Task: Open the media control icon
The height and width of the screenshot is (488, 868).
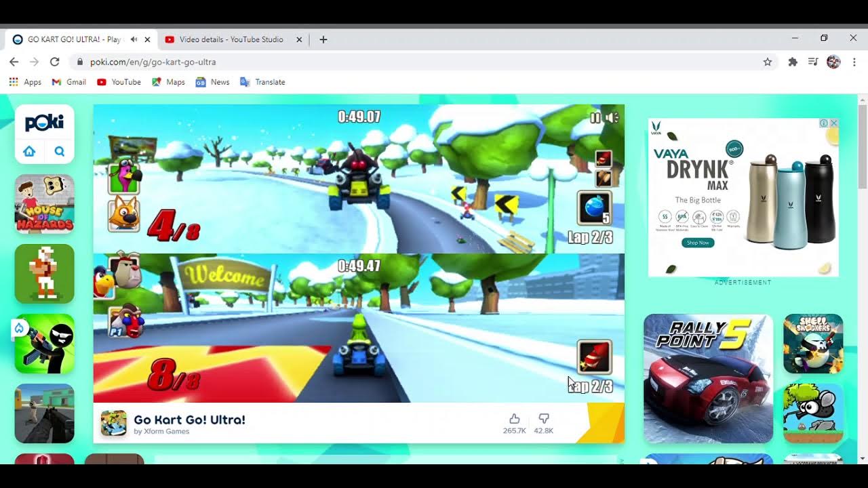Action: (813, 62)
